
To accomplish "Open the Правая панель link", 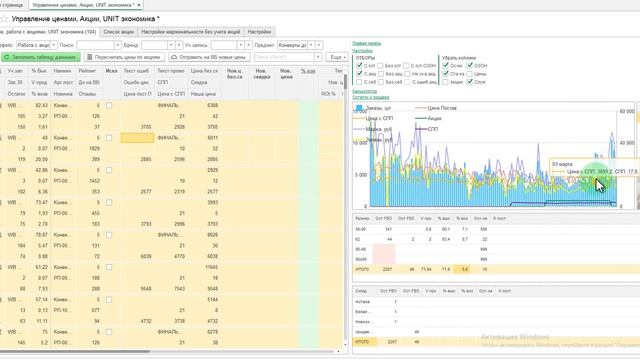I will tap(367, 43).
